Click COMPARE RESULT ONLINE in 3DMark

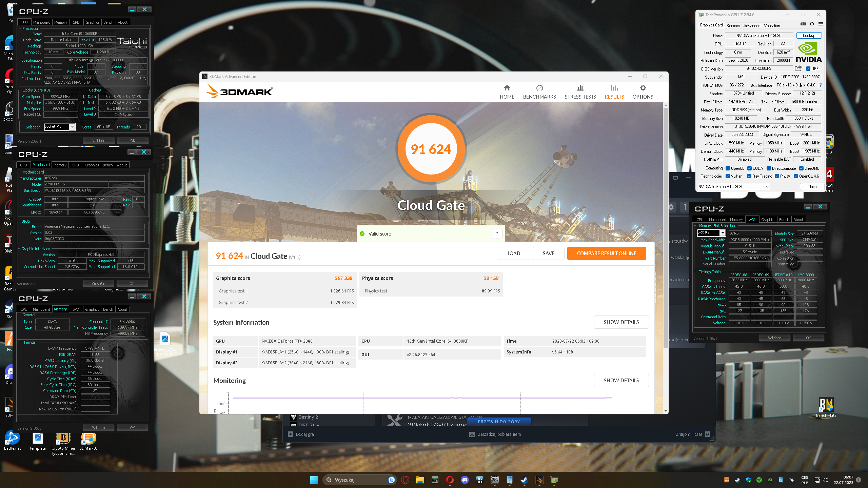tap(607, 253)
